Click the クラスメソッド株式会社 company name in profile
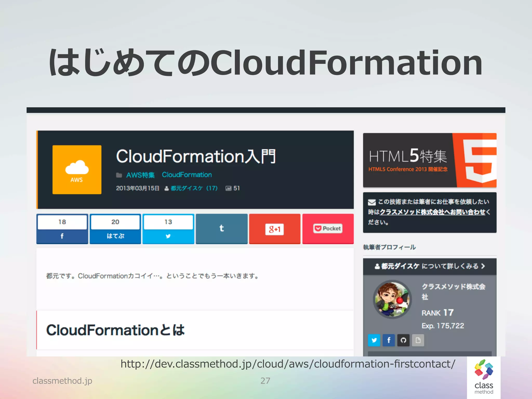This screenshot has width=532, height=399. [x=454, y=291]
